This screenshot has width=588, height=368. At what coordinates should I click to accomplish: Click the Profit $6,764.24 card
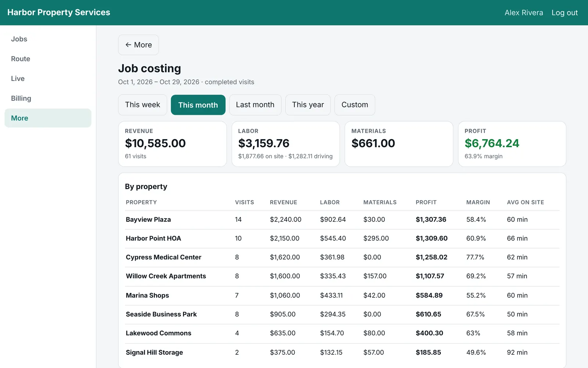point(512,144)
